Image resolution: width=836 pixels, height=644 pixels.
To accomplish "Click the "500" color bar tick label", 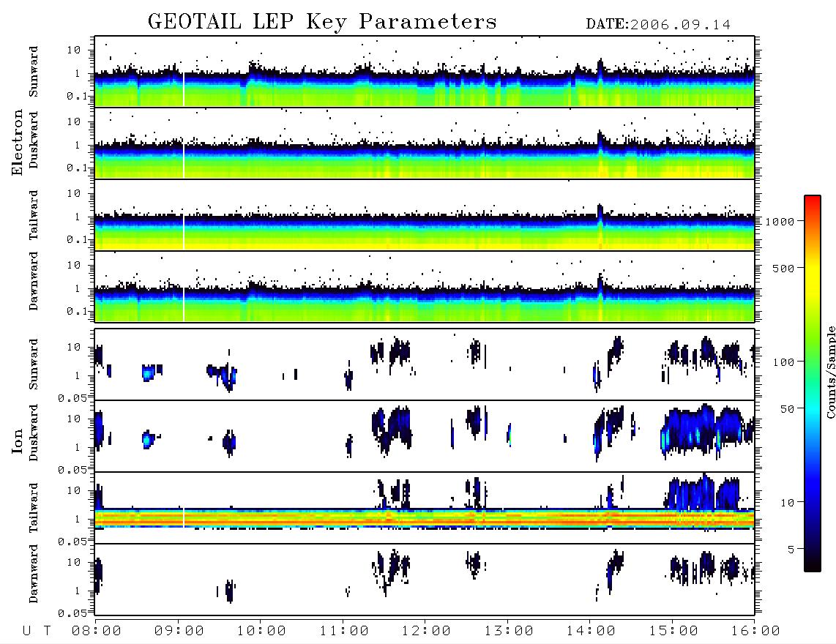I will tap(783, 269).
